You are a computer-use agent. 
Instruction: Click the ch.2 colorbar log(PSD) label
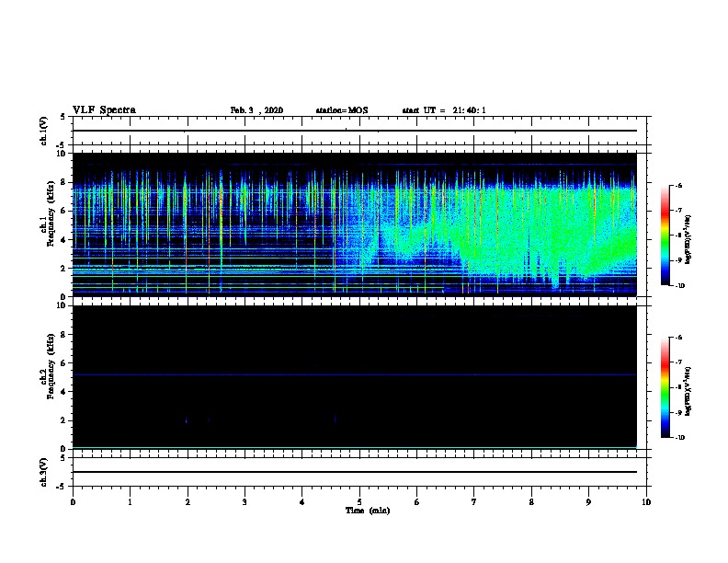(x=688, y=391)
